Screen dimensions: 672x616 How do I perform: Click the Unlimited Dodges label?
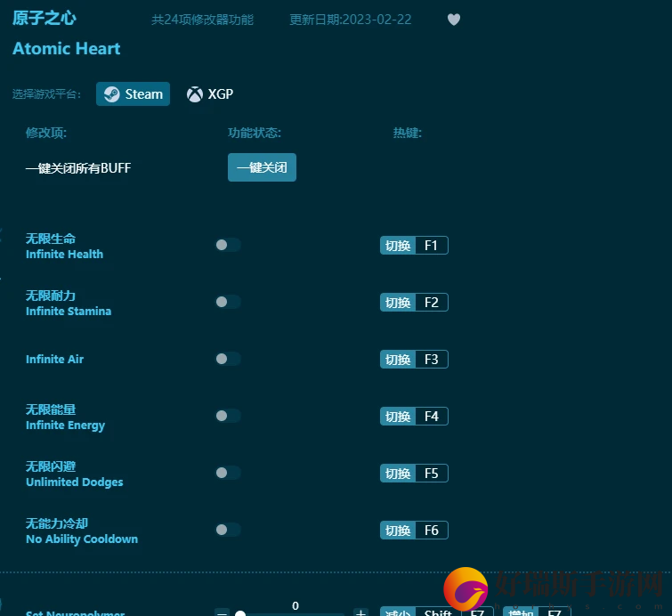click(74, 482)
